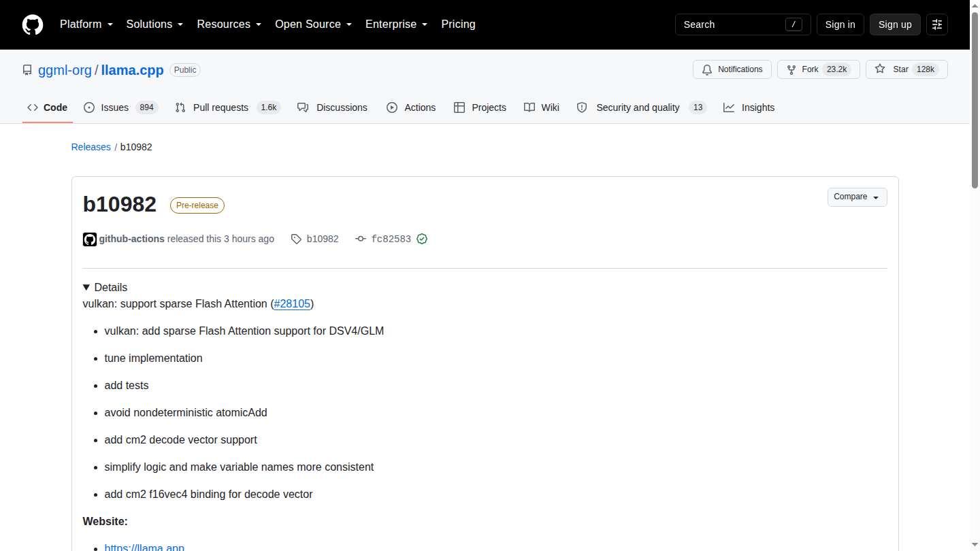
Task: Open the Resources dropdown
Action: coord(229,24)
